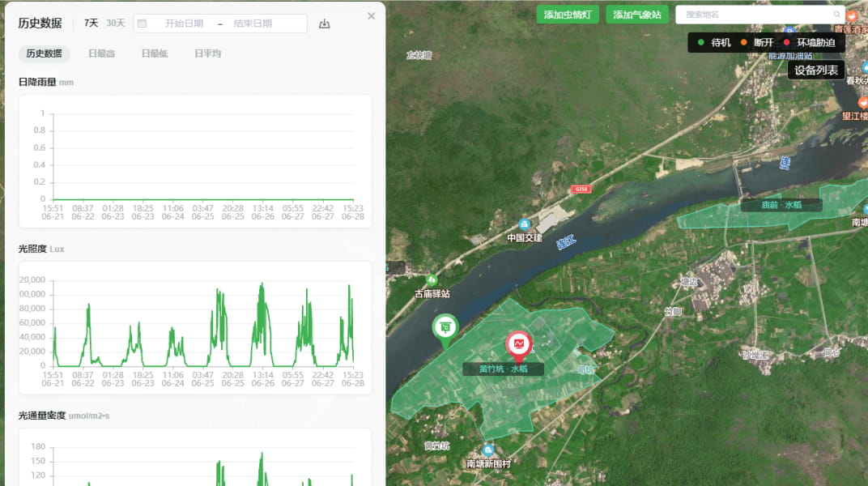Select the green insect lamp map marker
Viewport: 868px width, 486px height.
tap(445, 328)
